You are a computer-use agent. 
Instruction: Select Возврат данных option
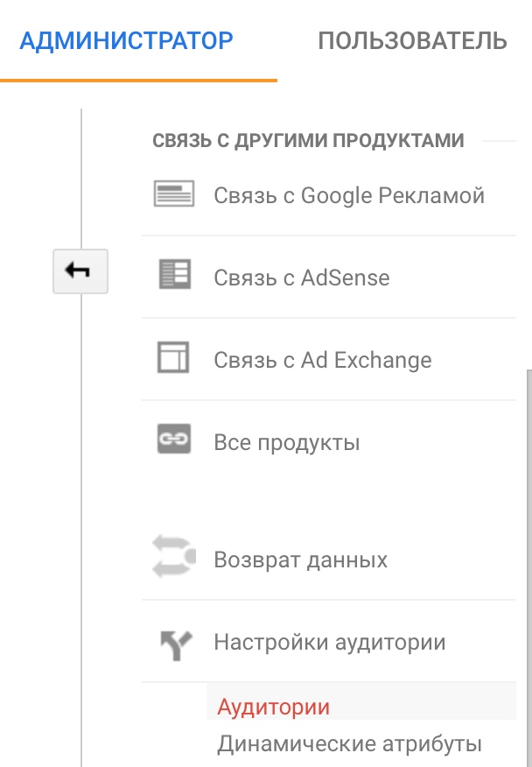click(x=300, y=559)
